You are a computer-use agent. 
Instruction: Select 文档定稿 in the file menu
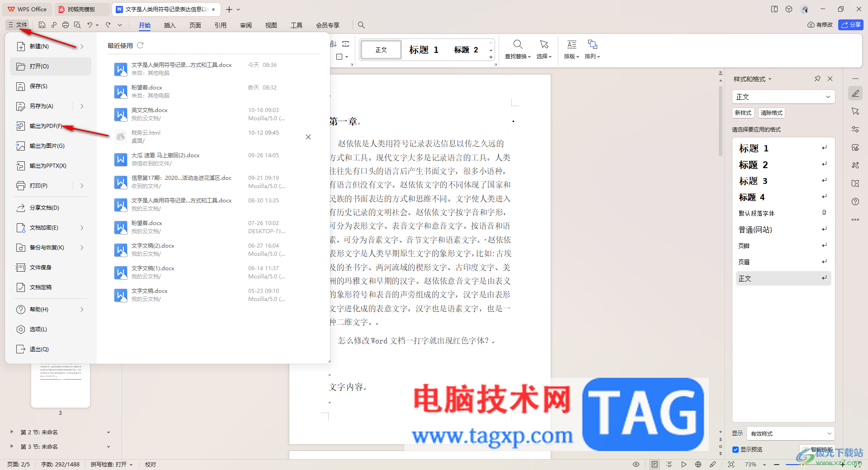(51, 287)
